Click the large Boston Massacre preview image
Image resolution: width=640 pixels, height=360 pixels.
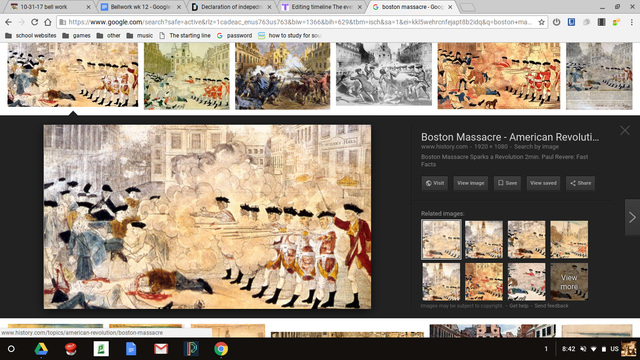207,217
